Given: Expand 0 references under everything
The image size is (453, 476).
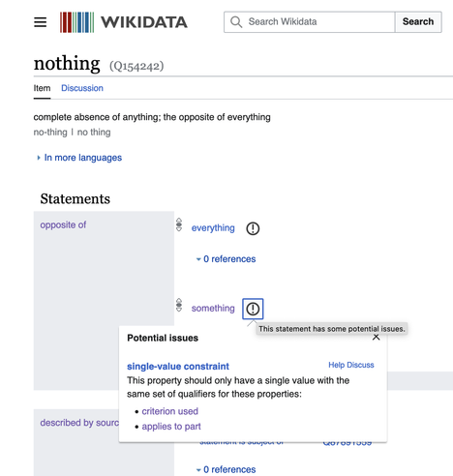Looking at the screenshot, I should point(226,259).
